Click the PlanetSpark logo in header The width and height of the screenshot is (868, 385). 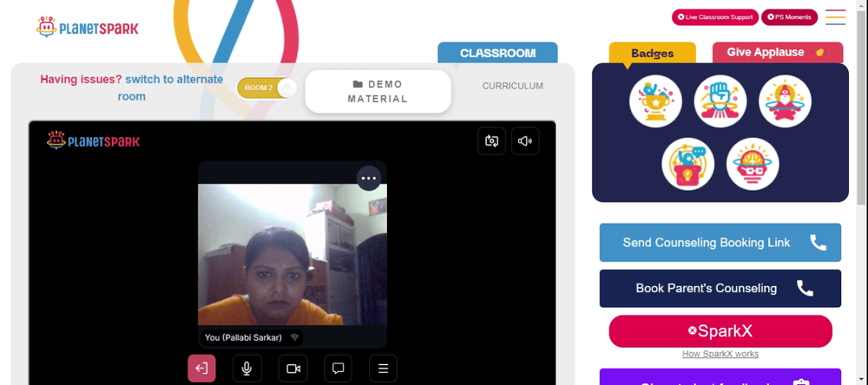tap(87, 27)
